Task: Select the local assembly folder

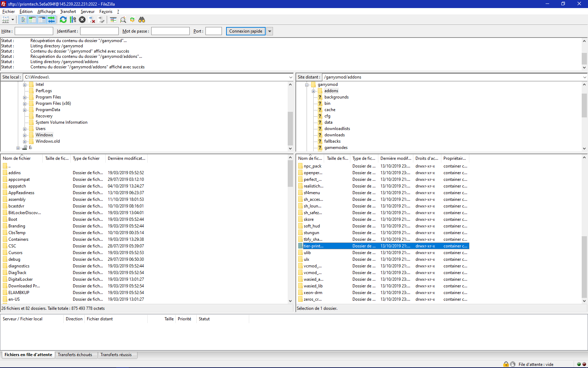Action: pyautogui.click(x=74, y=199)
